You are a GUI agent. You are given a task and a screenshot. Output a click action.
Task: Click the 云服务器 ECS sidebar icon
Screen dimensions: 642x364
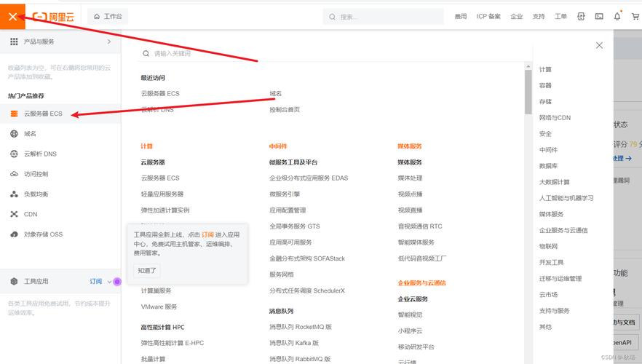coord(14,114)
